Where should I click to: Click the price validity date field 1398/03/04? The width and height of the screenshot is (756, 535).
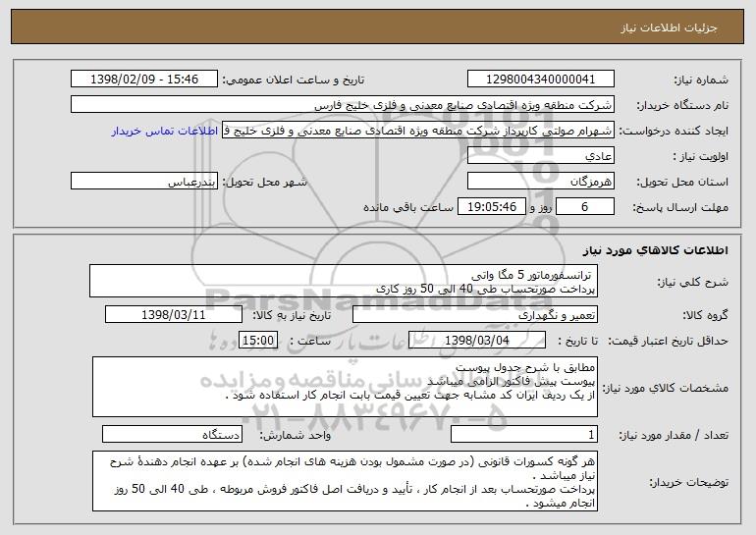477,341
